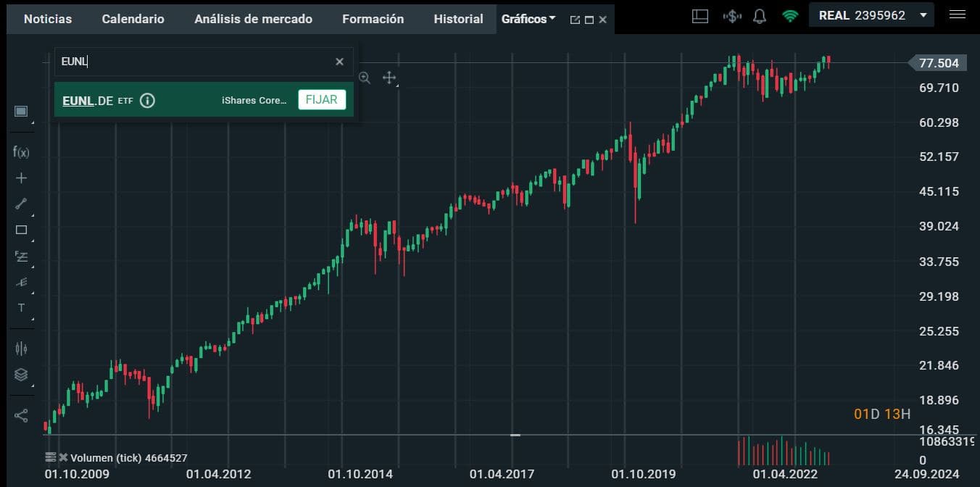Switch to the Noticias tab
The image size is (980, 487).
(48, 19)
